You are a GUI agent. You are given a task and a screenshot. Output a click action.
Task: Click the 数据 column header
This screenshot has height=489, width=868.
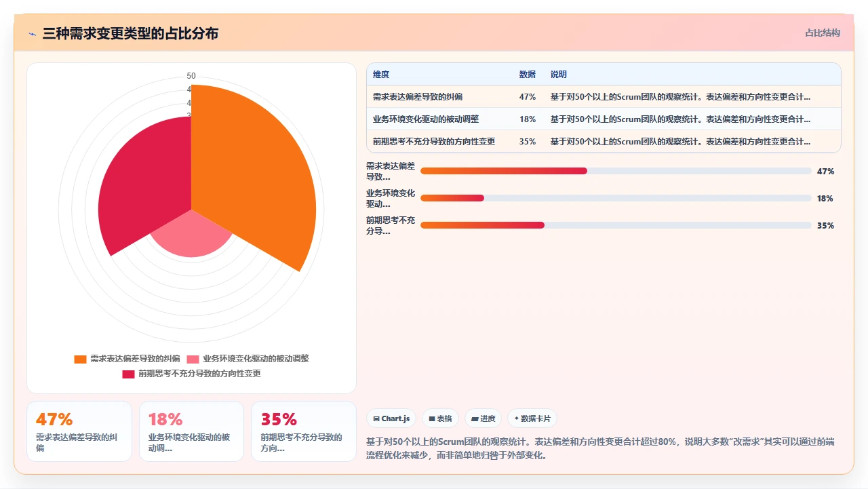pos(528,75)
